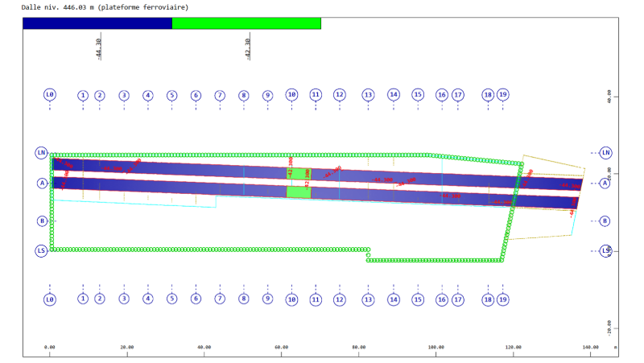This screenshot has width=644, height=363.
Task: Select the lower green slab zone rectangle
Action: [x=299, y=192]
